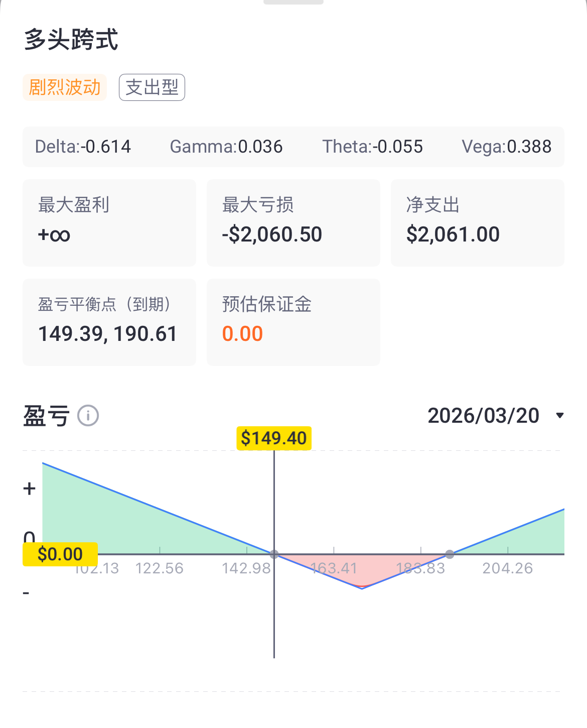Tap the sheet drag handle at top

pos(293,2)
